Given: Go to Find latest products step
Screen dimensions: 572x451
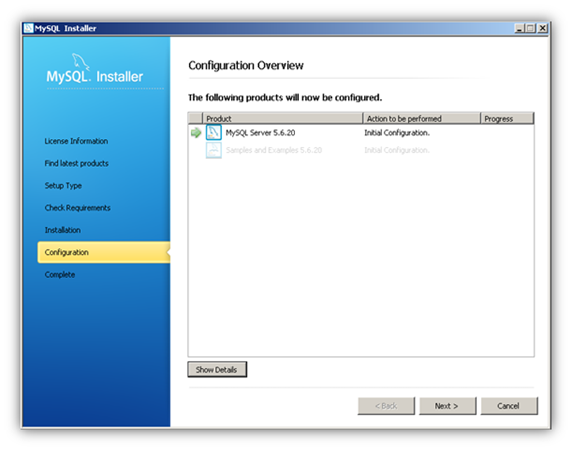Looking at the screenshot, I should 77,163.
